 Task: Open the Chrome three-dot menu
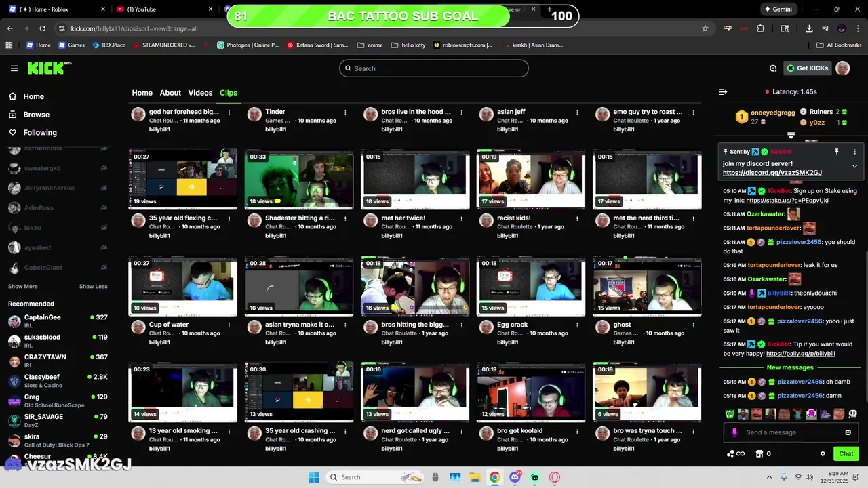coord(858,28)
